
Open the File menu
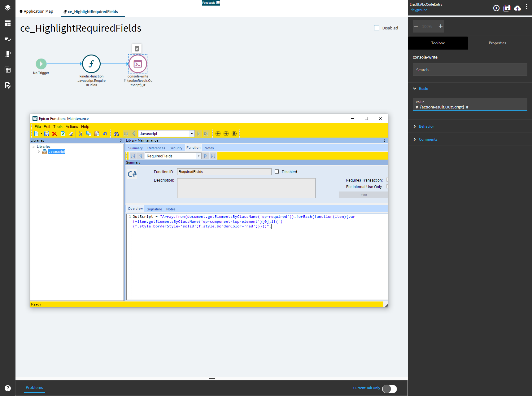(38, 126)
